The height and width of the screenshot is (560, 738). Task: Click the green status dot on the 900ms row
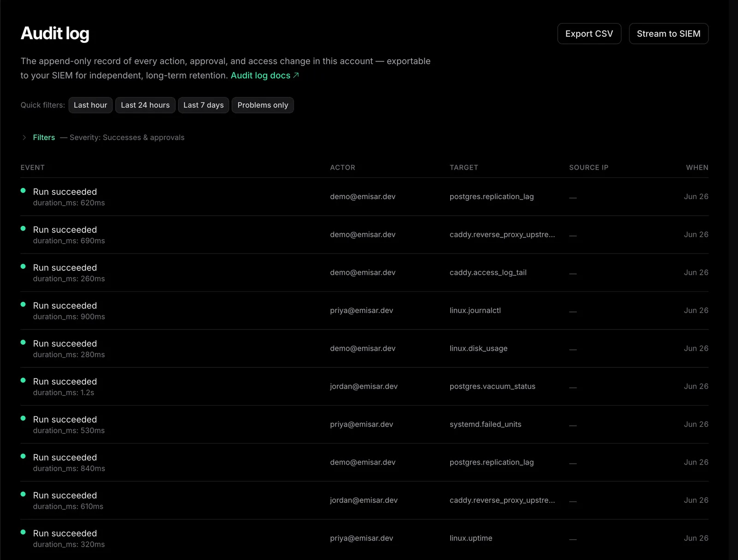pyautogui.click(x=23, y=304)
